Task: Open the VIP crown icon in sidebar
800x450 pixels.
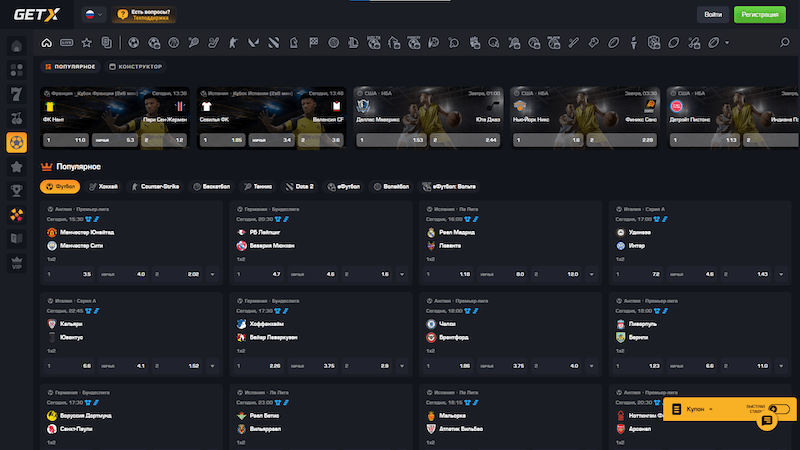Action: coord(16,262)
